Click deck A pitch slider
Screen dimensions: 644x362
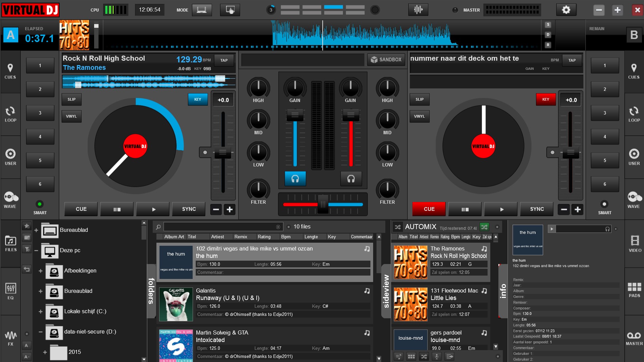click(223, 153)
